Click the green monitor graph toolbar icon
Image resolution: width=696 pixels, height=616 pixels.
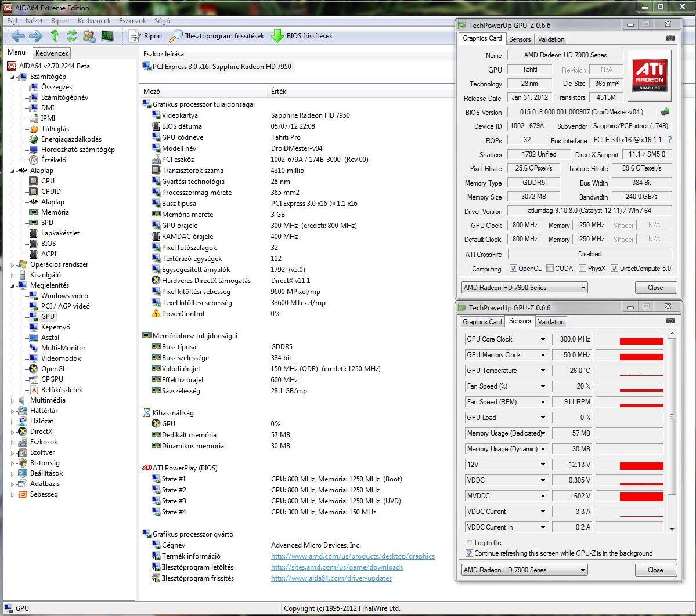point(107,36)
